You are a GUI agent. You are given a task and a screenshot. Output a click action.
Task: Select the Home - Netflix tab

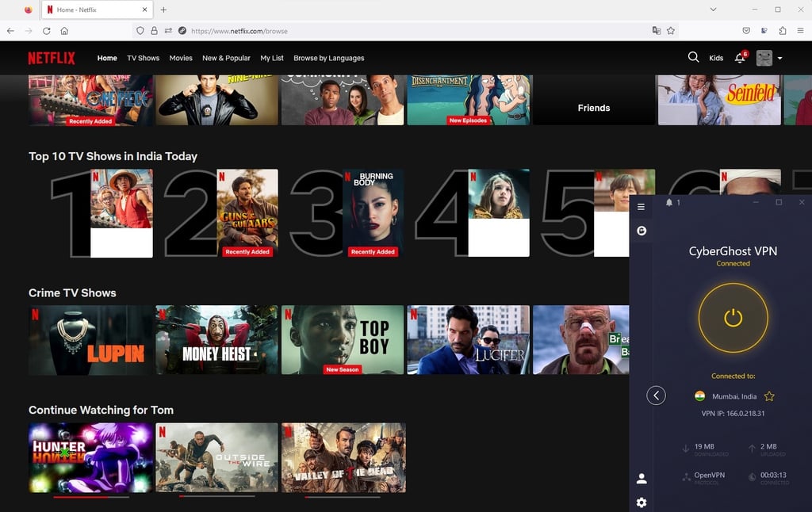[x=98, y=10]
